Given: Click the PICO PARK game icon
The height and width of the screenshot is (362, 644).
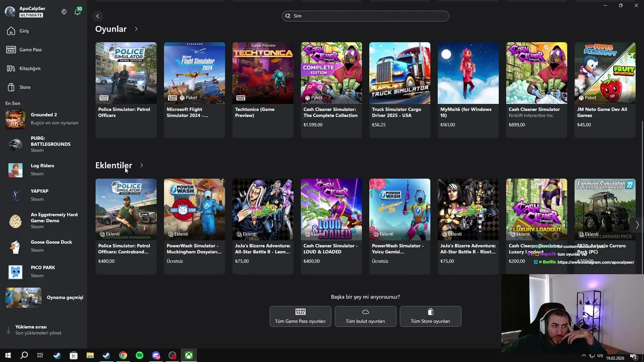Looking at the screenshot, I should coord(16,271).
